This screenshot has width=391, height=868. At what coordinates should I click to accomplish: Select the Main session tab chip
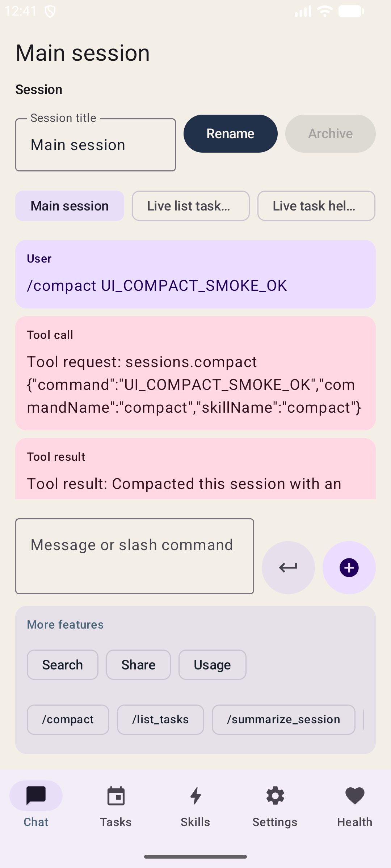coord(70,205)
